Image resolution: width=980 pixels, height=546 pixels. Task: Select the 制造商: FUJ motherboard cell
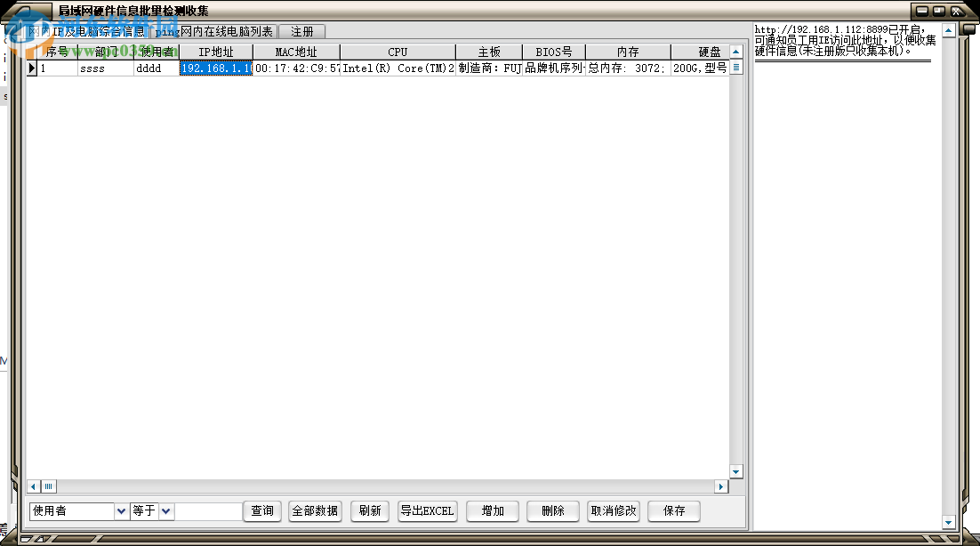click(x=489, y=68)
